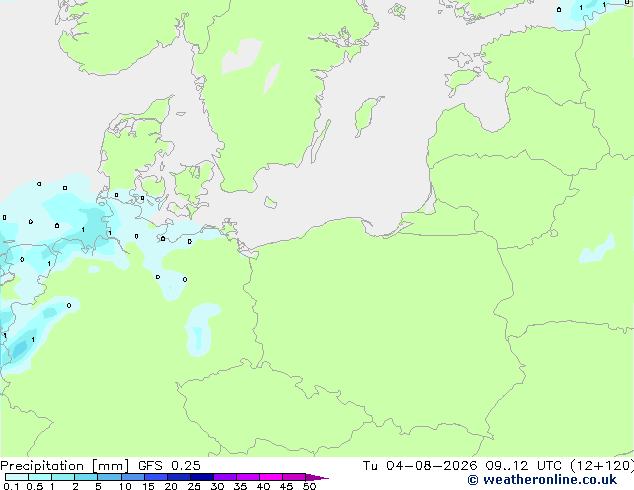Viewport: 634px width, 490px height.
Task: Click the '(12+120)' forecast hour text
Action: click(602, 466)
